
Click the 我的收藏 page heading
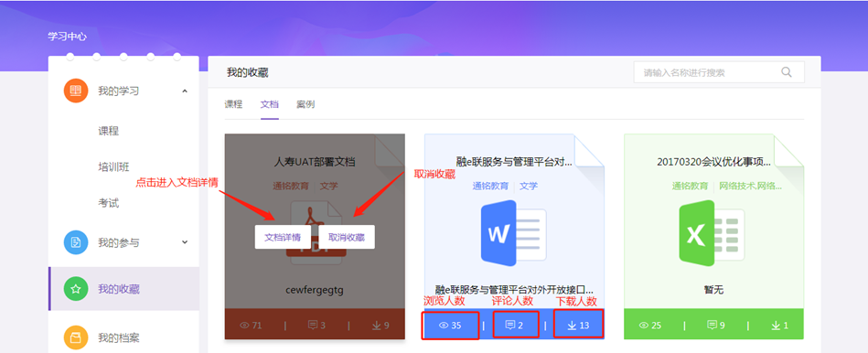(x=248, y=72)
